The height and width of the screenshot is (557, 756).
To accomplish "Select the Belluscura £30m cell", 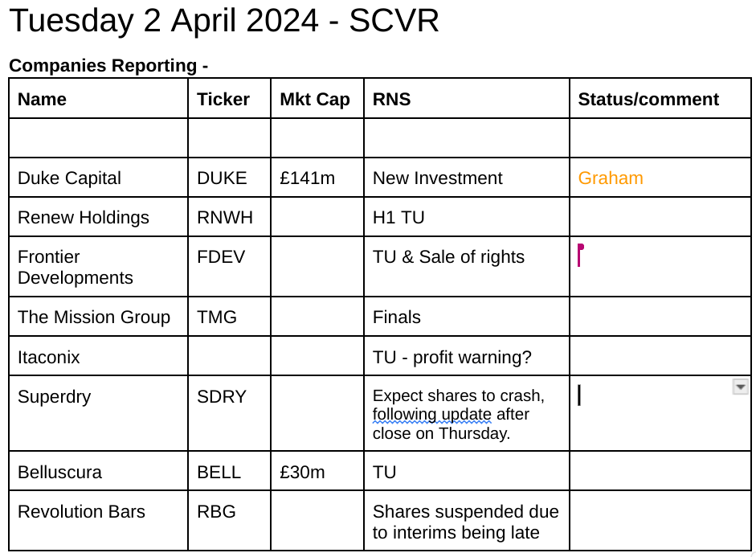I will coord(317,471).
